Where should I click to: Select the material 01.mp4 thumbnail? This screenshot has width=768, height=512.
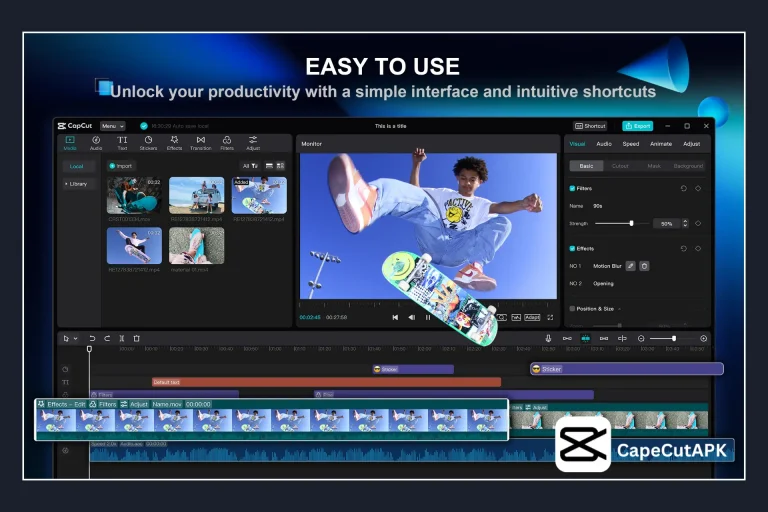(x=196, y=245)
